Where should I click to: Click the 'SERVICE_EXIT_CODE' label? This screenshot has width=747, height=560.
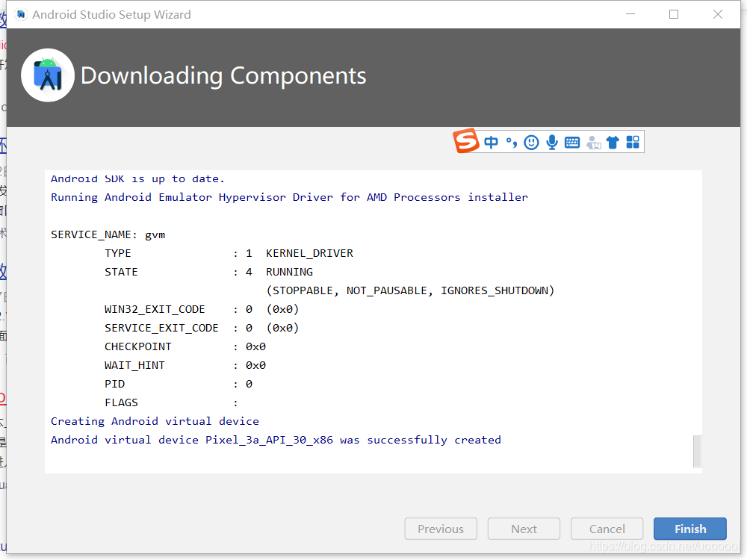pyautogui.click(x=161, y=328)
